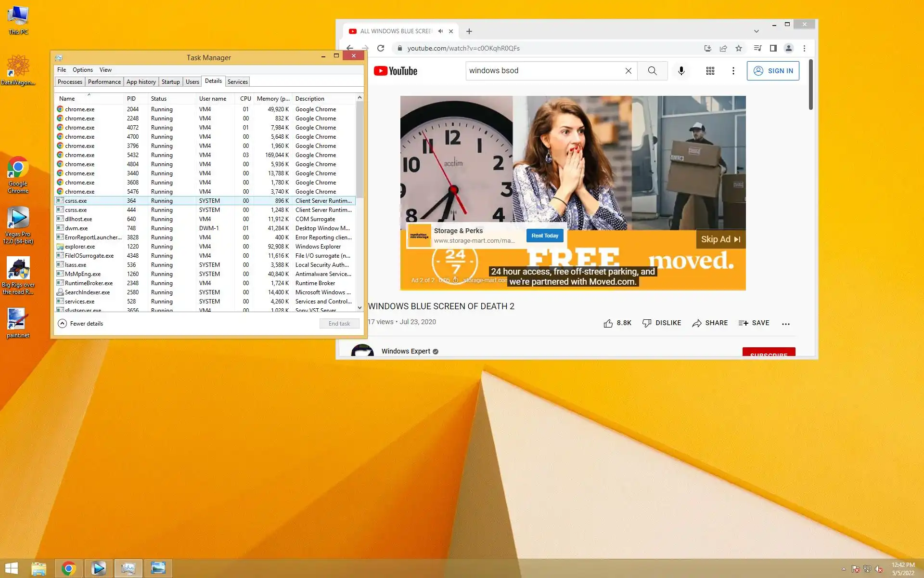Click the share page icon in address bar
This screenshot has height=578, width=924.
[723, 48]
